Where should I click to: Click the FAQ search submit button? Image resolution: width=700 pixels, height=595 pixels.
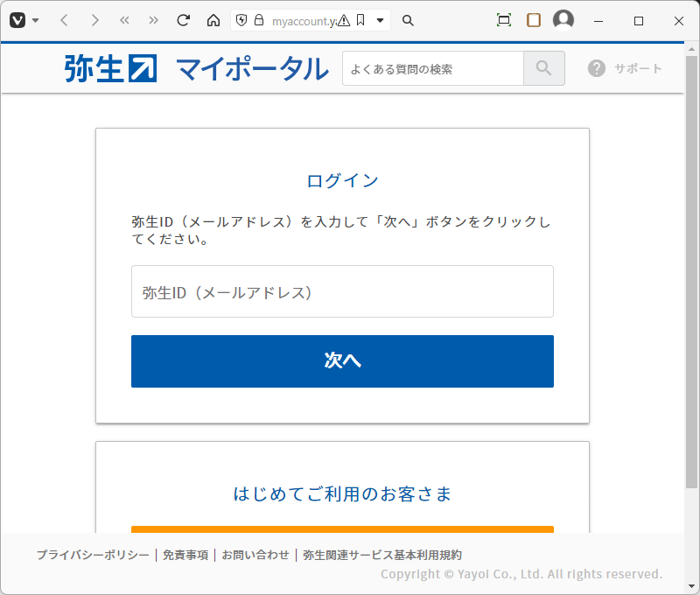pyautogui.click(x=544, y=68)
